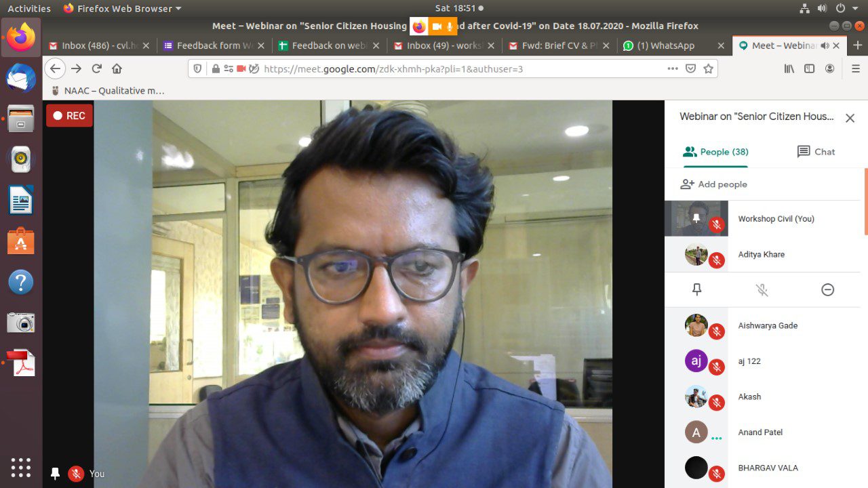Launch Thunderbird Mail from the dock
868x488 pixels.
[x=21, y=78]
